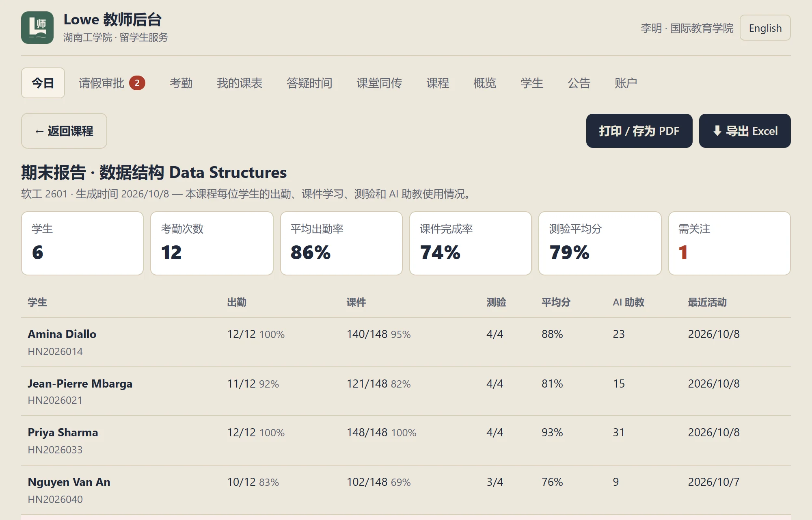This screenshot has width=812, height=520.
Task: Go to the 学生 tab
Action: click(x=532, y=83)
